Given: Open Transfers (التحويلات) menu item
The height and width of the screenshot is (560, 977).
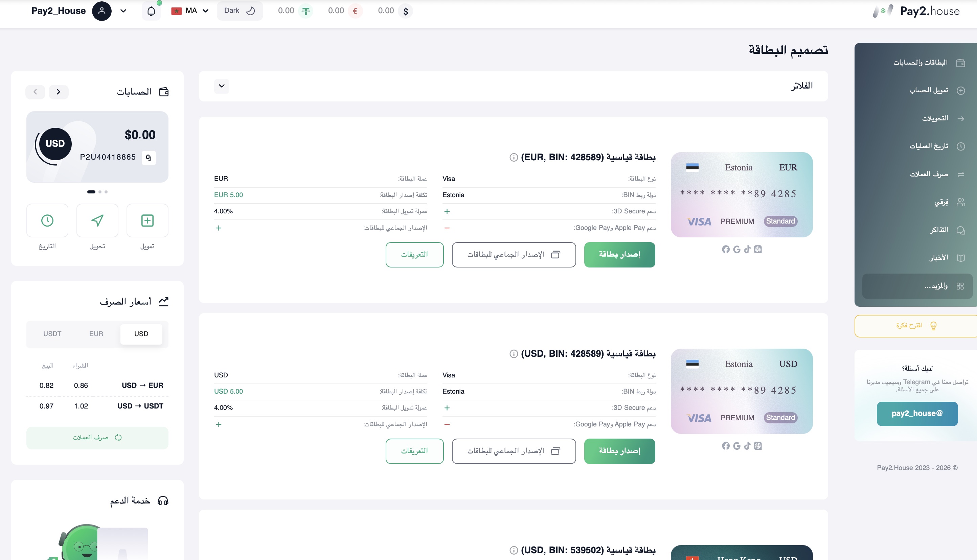Looking at the screenshot, I should (x=917, y=118).
